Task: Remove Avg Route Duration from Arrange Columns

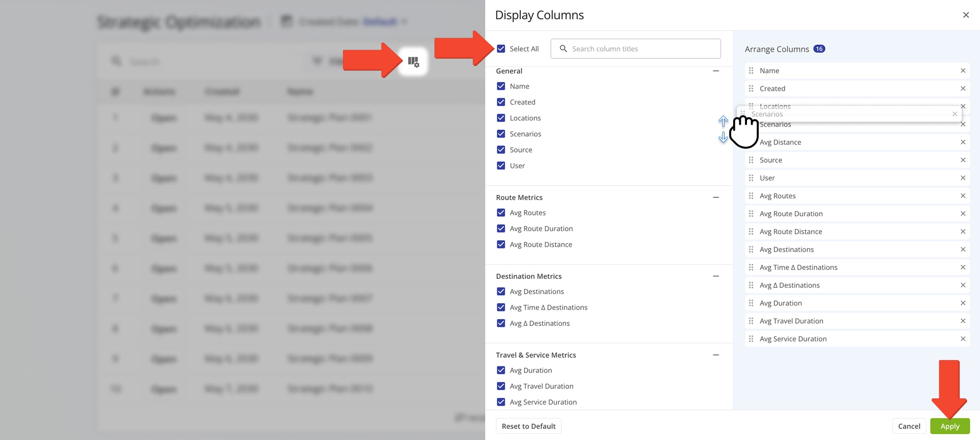Action: pyautogui.click(x=963, y=214)
